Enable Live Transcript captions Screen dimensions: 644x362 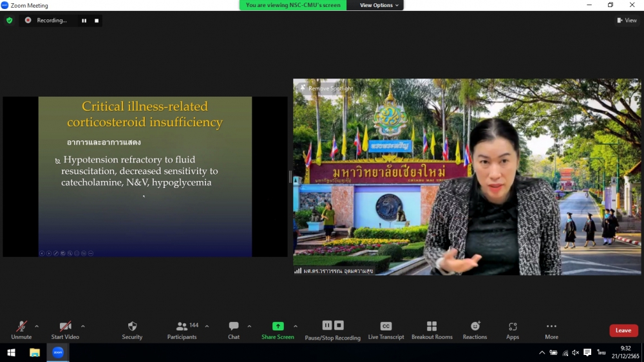tap(386, 330)
